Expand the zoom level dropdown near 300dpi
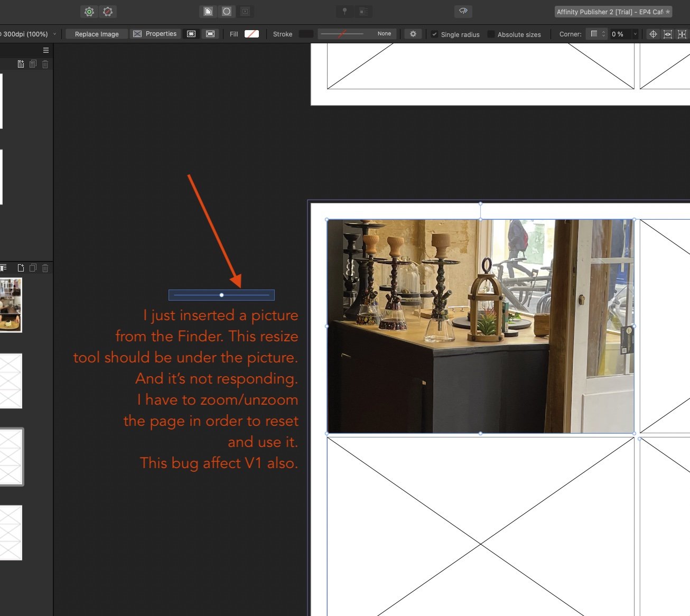This screenshot has width=690, height=616. [54, 33]
